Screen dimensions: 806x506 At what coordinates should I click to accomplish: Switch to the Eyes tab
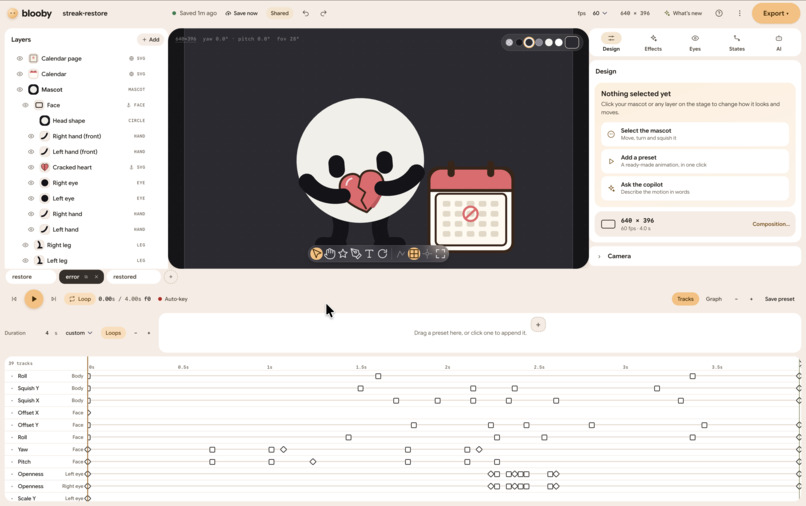695,43
